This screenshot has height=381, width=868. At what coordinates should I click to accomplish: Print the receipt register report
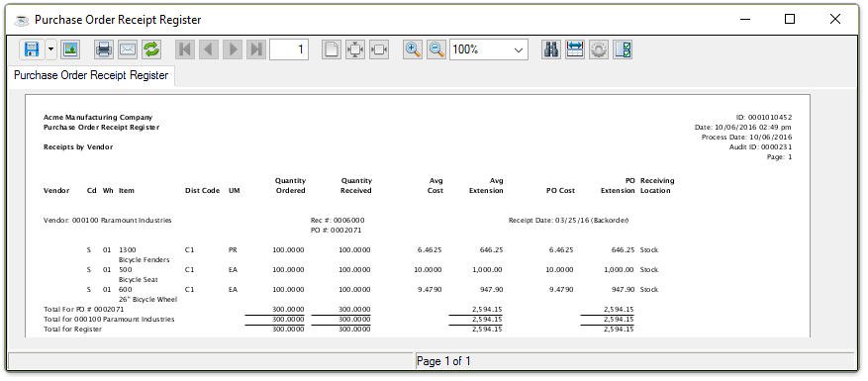104,49
